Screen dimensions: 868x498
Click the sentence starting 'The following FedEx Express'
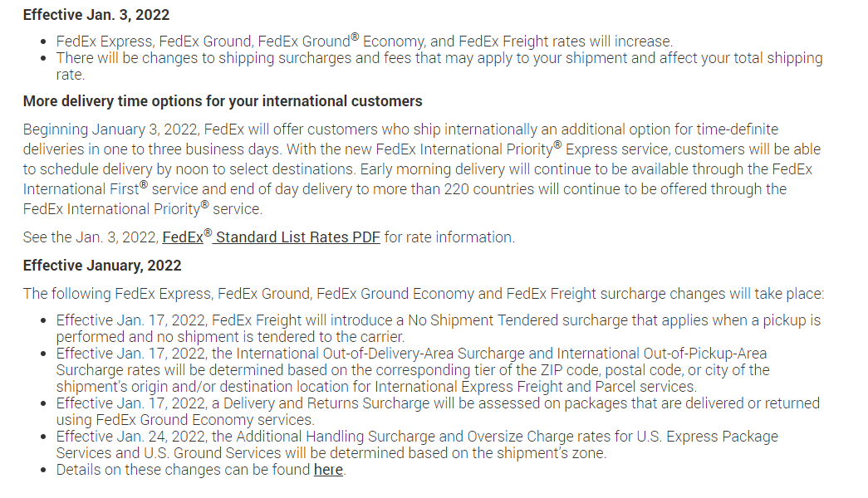pos(424,294)
